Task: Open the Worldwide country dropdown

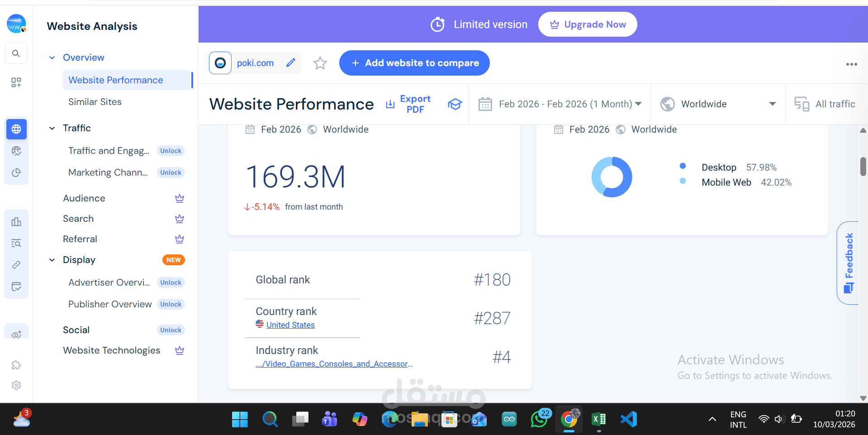Action: 718,104
